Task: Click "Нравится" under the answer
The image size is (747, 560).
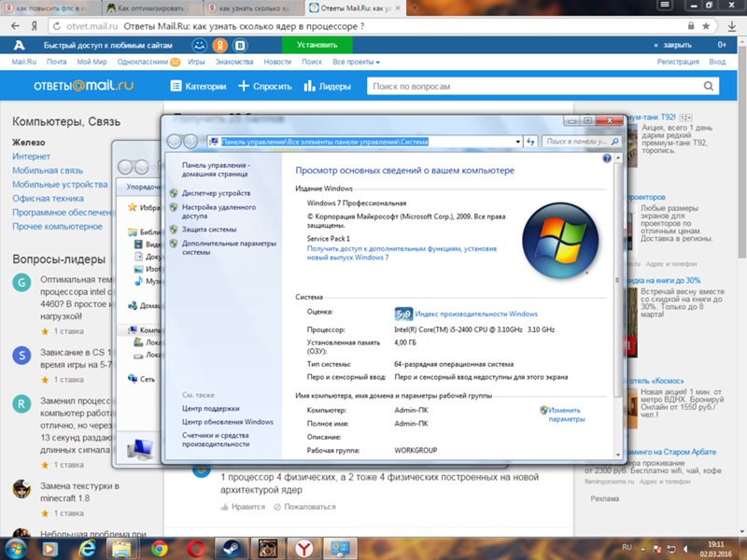Action: (243, 507)
